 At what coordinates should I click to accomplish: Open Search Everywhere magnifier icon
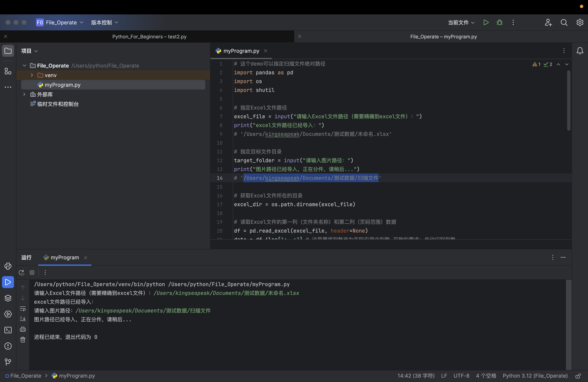(564, 22)
